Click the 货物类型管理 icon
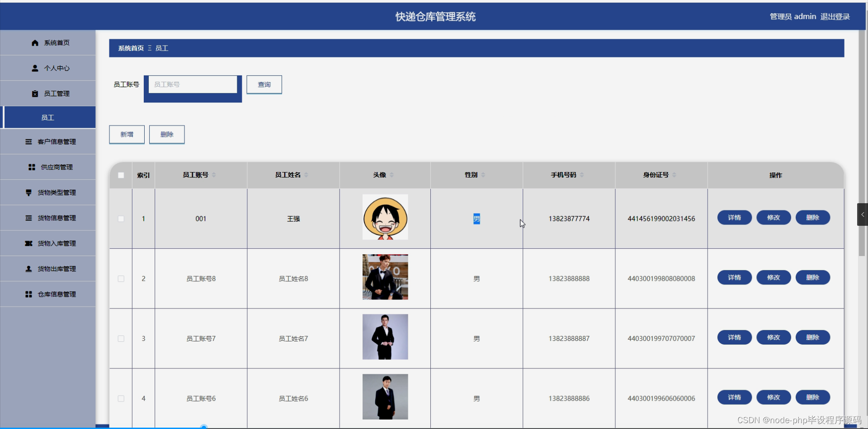This screenshot has height=429, width=868. 28,192
